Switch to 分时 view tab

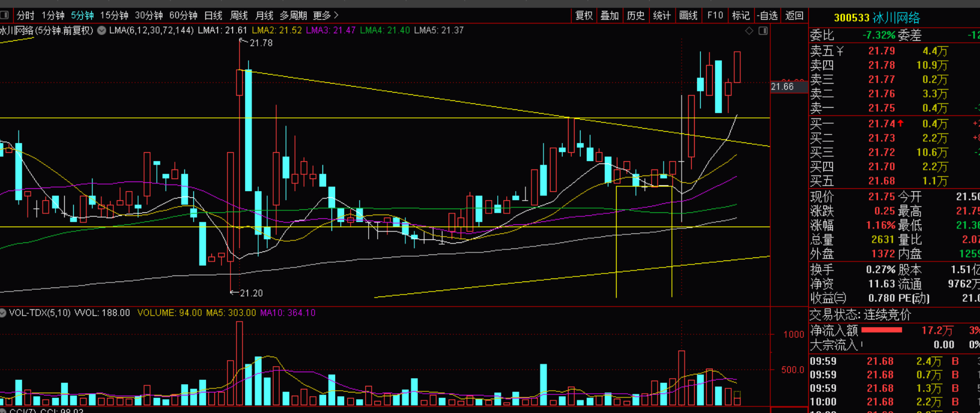pos(25,15)
